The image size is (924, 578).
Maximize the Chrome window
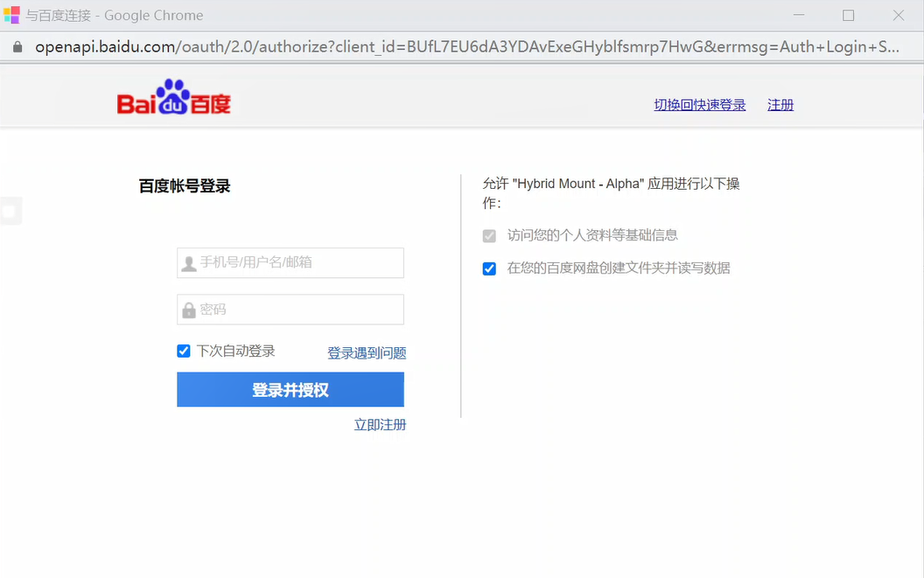click(x=848, y=16)
